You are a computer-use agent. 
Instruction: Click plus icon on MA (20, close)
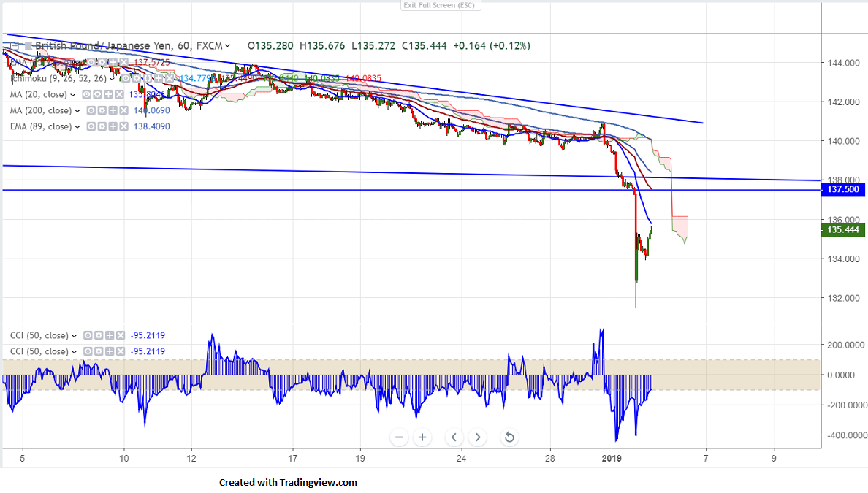tap(108, 95)
